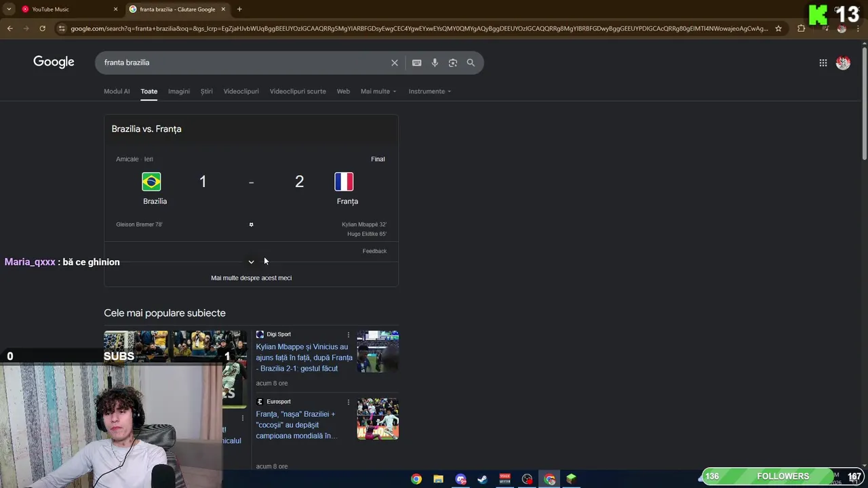868x488 pixels.
Task: Click the Cele mai populare subiecte heading
Action: 165,313
